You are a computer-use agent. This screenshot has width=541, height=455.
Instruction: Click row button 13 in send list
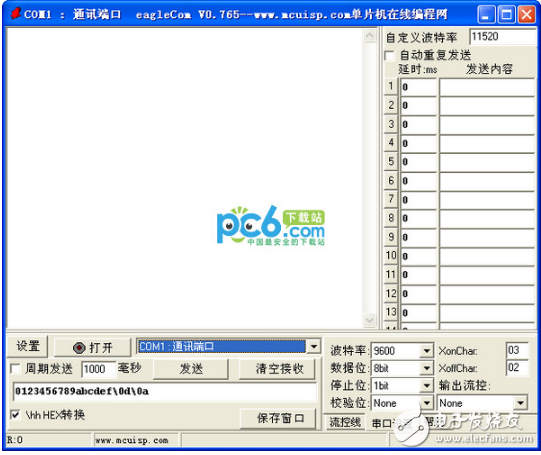click(391, 312)
